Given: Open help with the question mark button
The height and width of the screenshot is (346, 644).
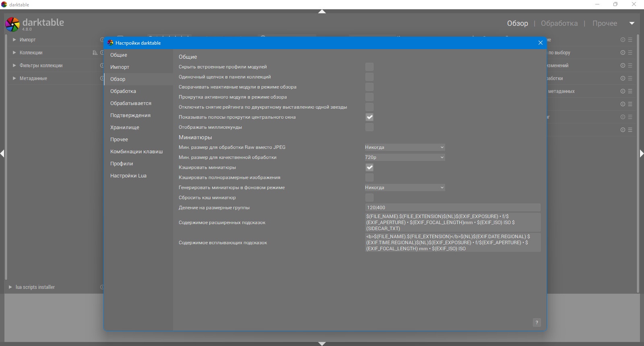Looking at the screenshot, I should pyautogui.click(x=537, y=322).
